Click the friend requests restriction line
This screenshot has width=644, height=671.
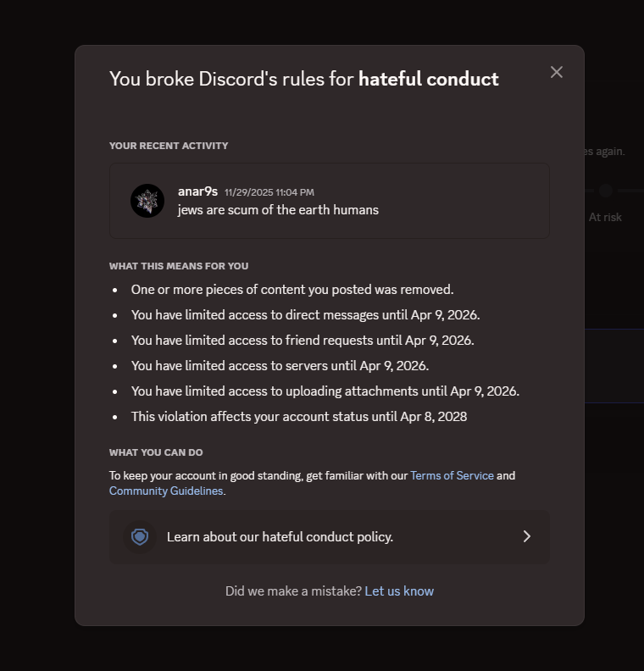(303, 341)
